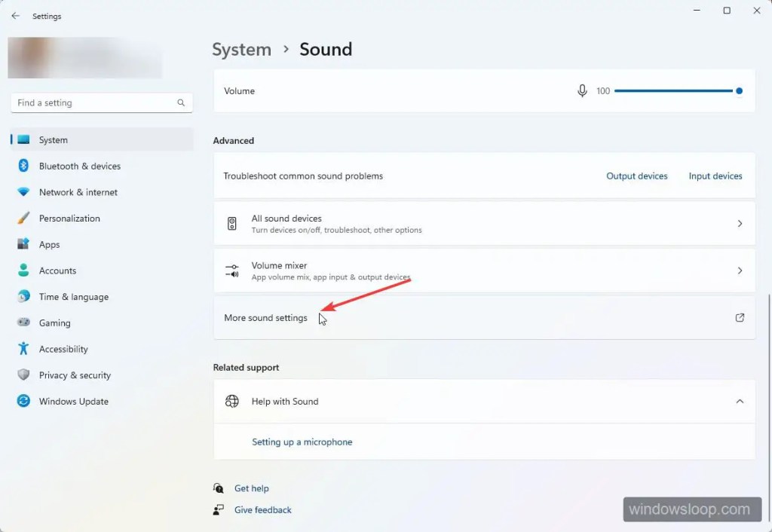
Task: Open Volume mixer via its chevron
Action: click(x=740, y=271)
